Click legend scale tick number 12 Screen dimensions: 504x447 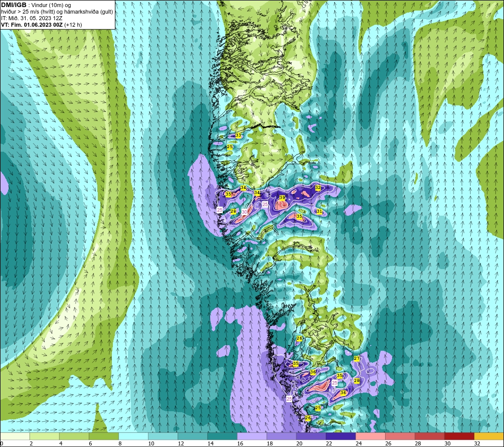180,443
